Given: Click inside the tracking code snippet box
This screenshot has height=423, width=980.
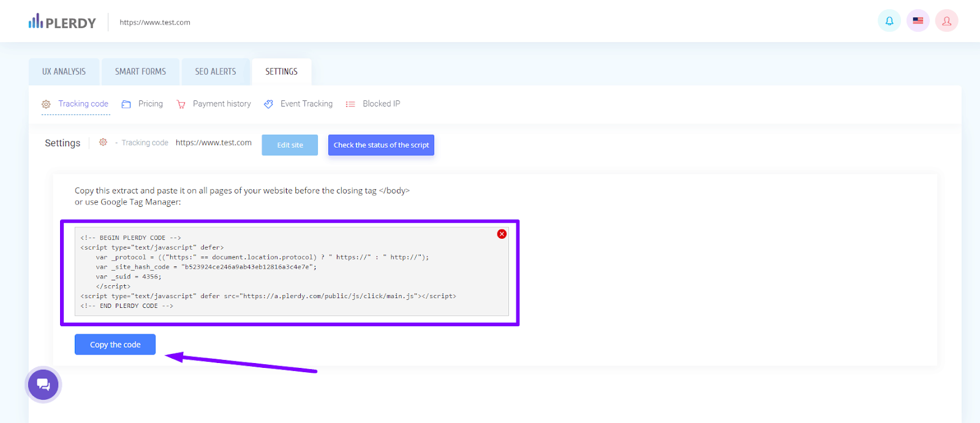Looking at the screenshot, I should point(292,272).
